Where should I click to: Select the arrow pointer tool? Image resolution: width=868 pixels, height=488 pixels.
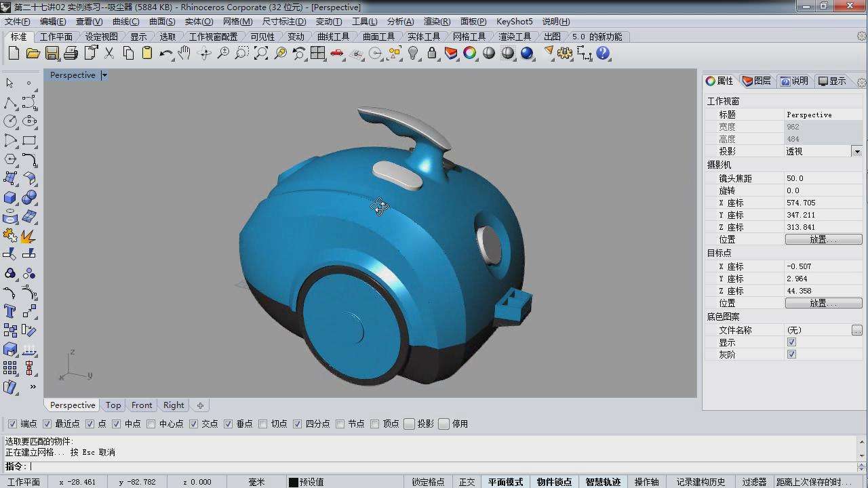click(x=9, y=83)
